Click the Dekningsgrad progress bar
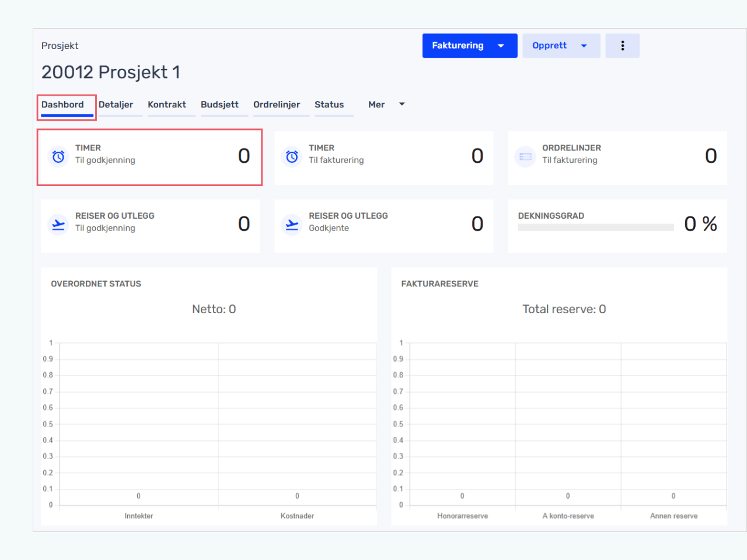 596,228
